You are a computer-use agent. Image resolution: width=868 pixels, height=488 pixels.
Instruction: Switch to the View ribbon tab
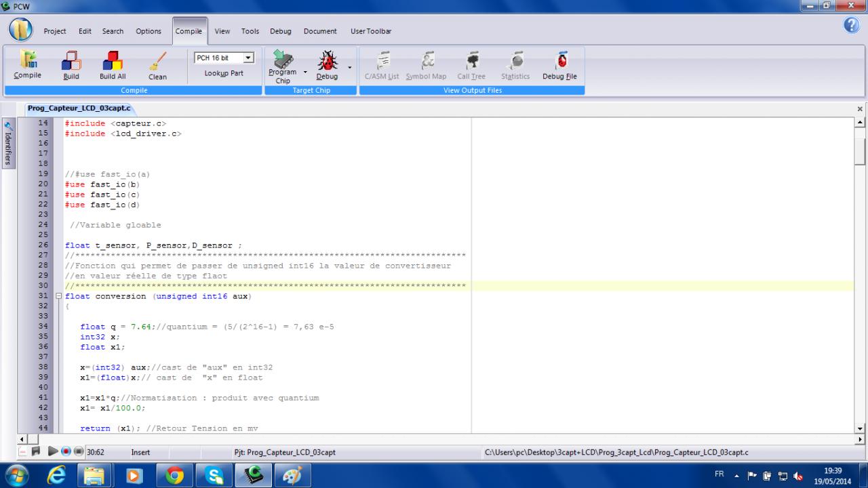(x=222, y=31)
